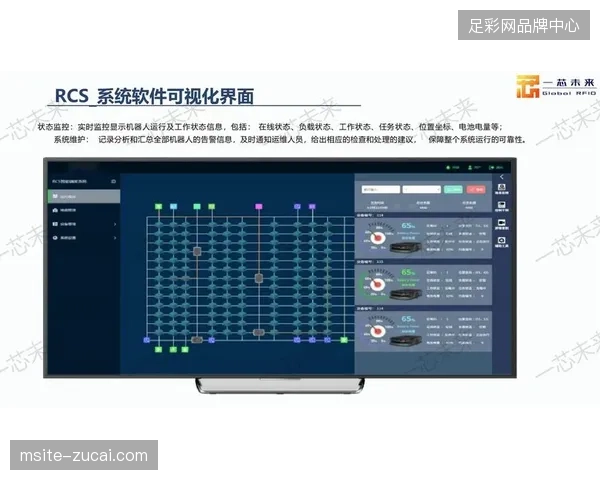Open the second sidebar item with house icon
Screen dimensions: 600x480
pos(84,210)
